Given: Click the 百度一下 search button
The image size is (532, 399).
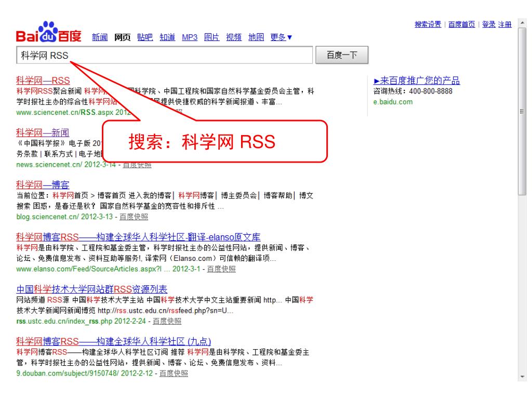Looking at the screenshot, I should (x=342, y=55).
